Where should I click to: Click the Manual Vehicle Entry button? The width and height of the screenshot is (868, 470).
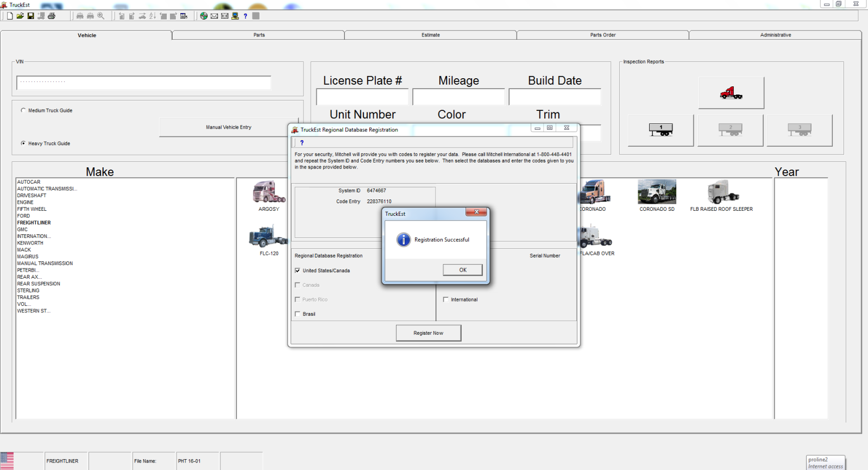point(229,127)
